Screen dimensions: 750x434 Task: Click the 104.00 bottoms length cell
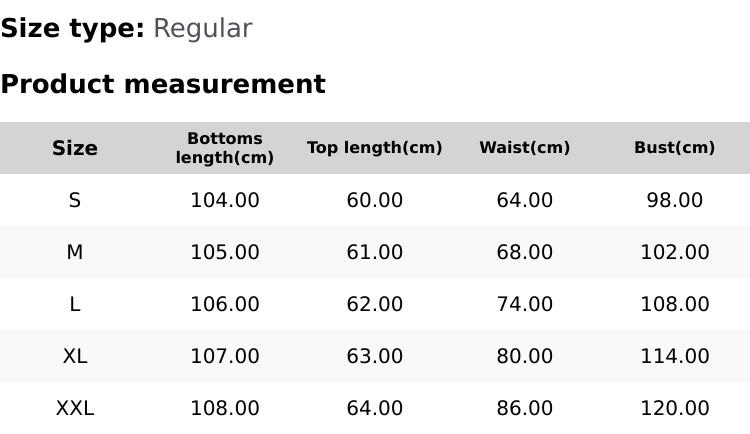pyautogui.click(x=225, y=200)
